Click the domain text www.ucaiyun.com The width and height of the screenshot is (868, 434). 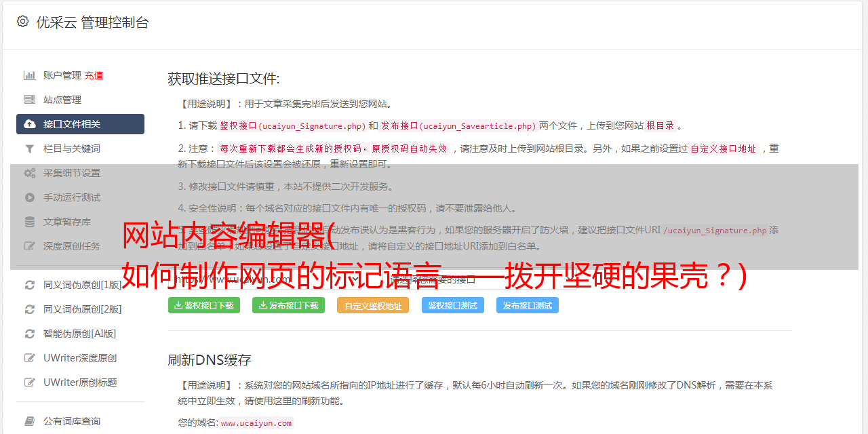[256, 422]
